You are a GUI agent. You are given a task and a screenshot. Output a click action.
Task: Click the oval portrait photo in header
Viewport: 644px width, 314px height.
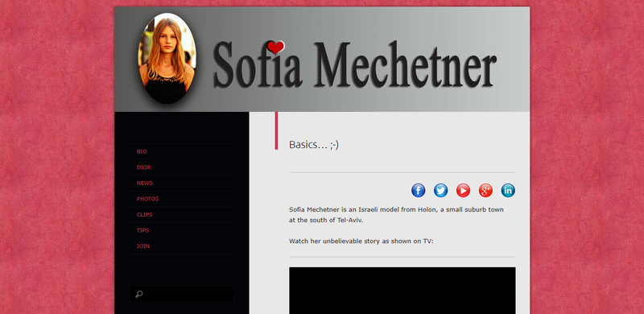[x=167, y=58]
